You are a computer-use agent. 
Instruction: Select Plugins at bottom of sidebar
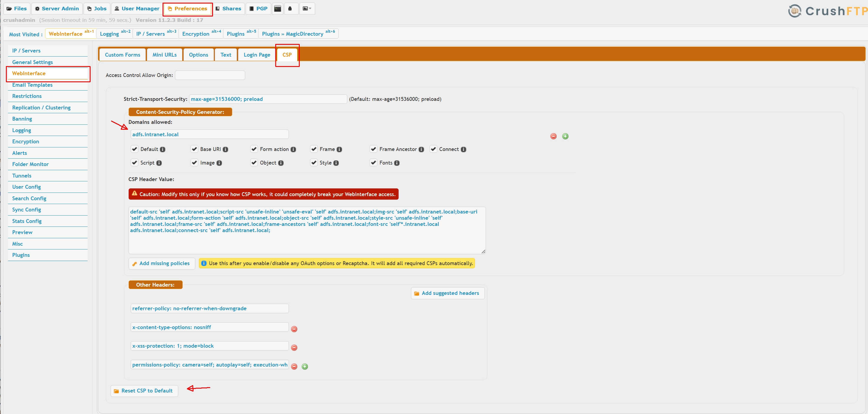click(x=48, y=255)
